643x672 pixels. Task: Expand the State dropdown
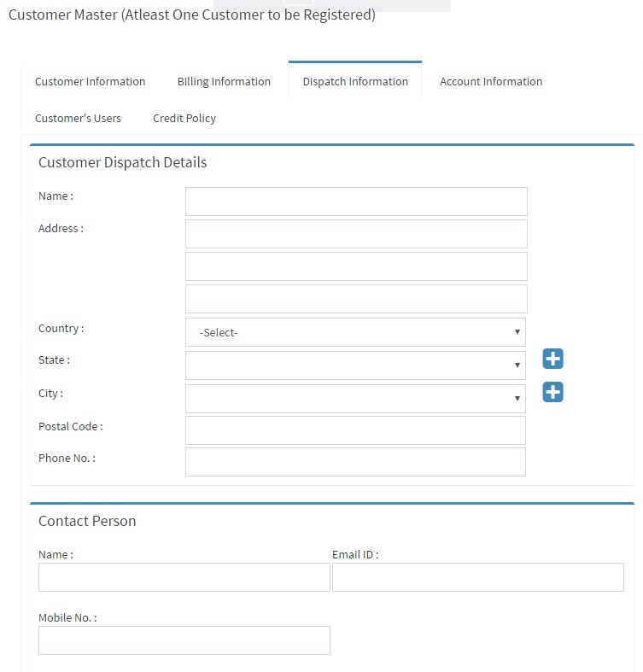(355, 365)
